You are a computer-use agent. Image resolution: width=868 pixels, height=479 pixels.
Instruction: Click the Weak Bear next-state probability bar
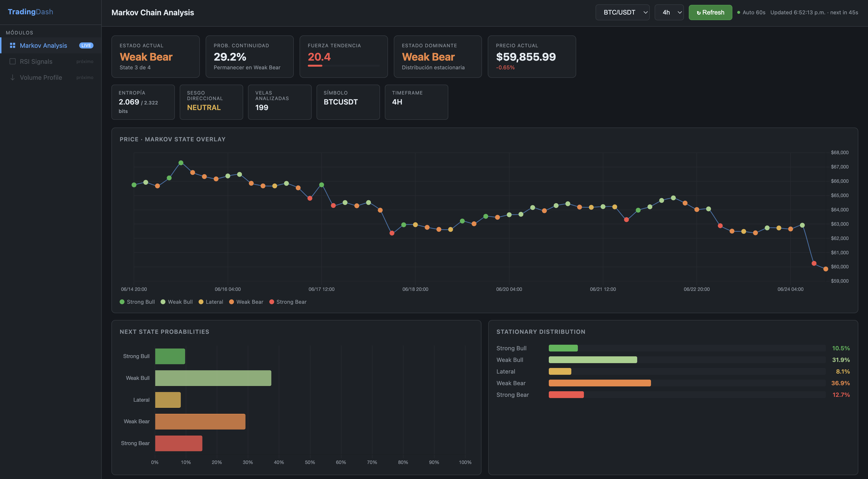point(200,422)
